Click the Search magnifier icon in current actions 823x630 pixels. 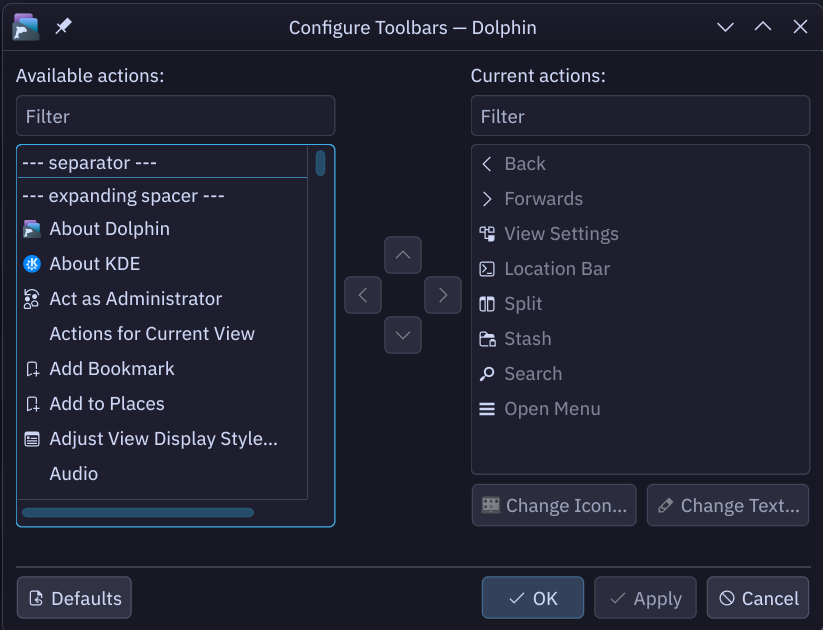(x=487, y=374)
